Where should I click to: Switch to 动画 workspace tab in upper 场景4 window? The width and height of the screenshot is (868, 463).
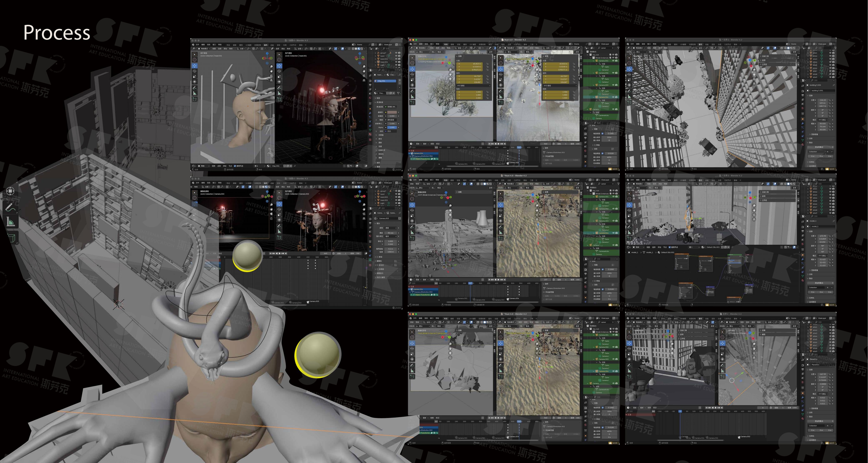tap(272, 45)
